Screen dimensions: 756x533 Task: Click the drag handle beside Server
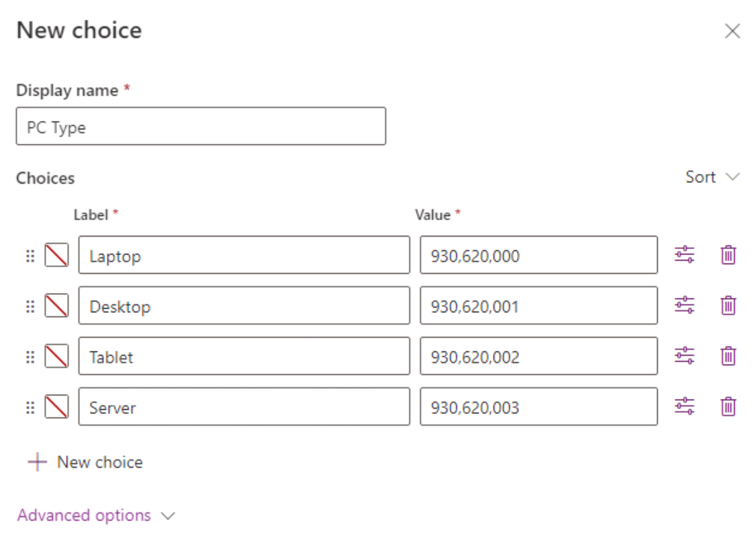coord(30,407)
